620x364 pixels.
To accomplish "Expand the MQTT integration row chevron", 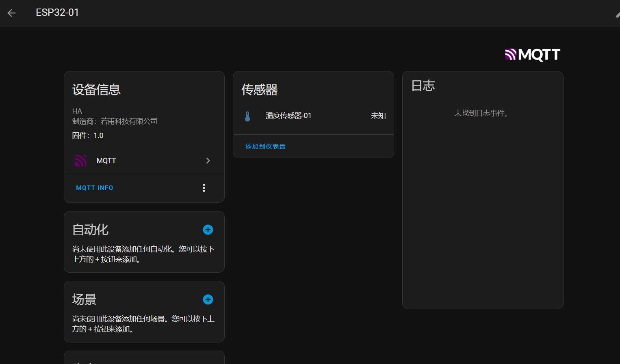I will pos(208,161).
